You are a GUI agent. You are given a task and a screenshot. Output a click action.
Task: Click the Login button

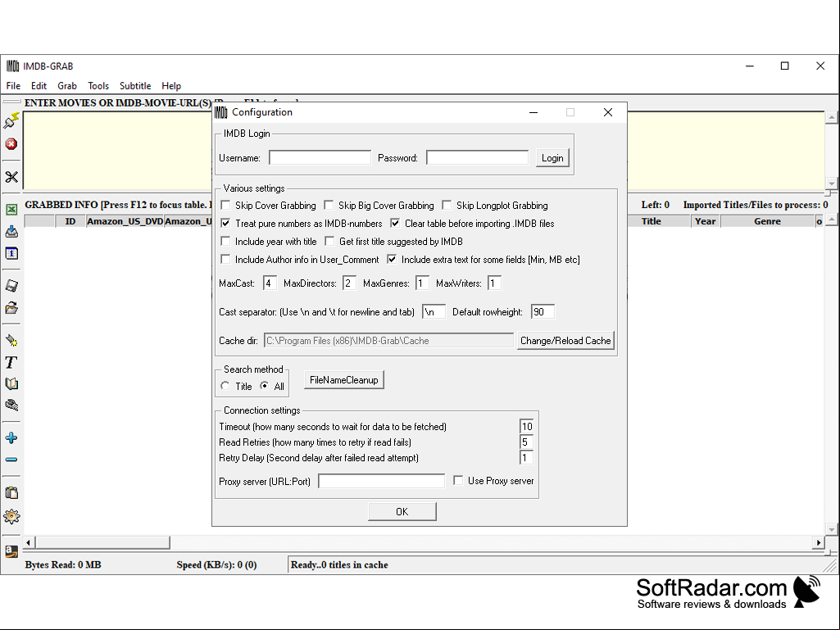(x=552, y=158)
